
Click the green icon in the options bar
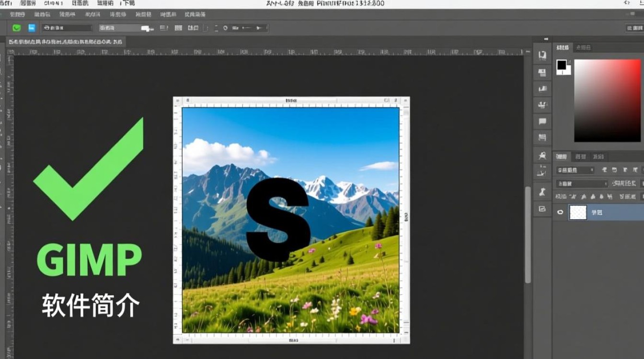click(17, 28)
